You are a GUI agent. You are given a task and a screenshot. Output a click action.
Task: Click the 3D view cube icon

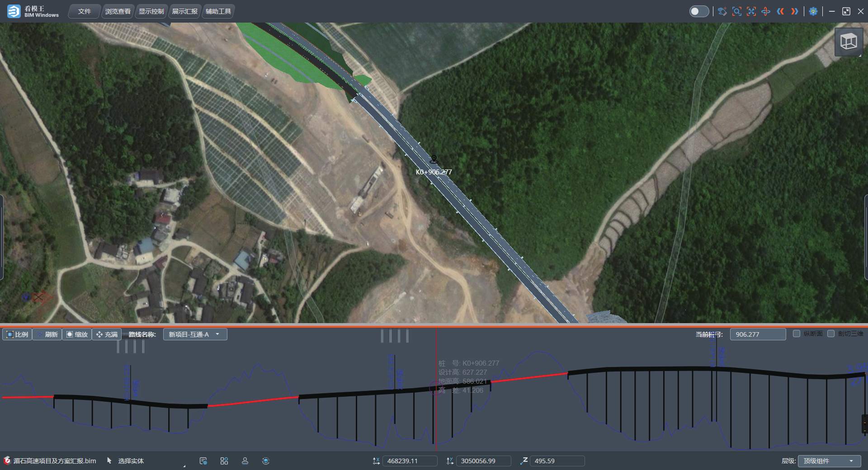coord(848,42)
